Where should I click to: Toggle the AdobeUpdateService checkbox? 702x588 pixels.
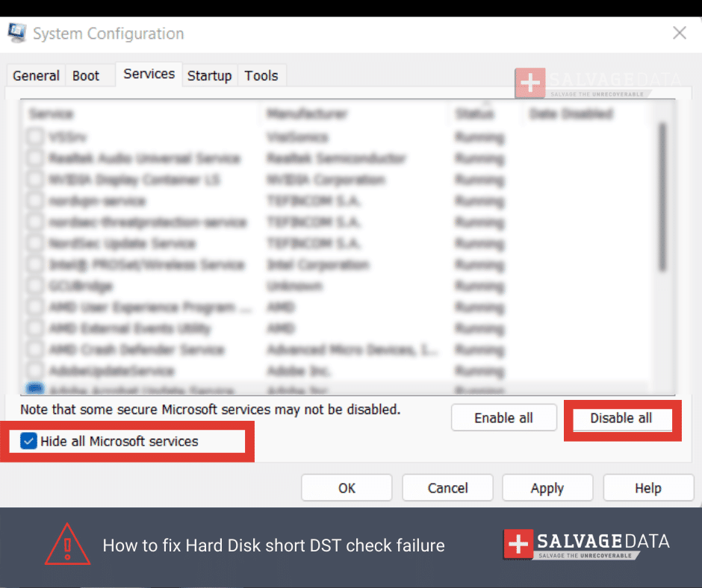click(x=35, y=371)
